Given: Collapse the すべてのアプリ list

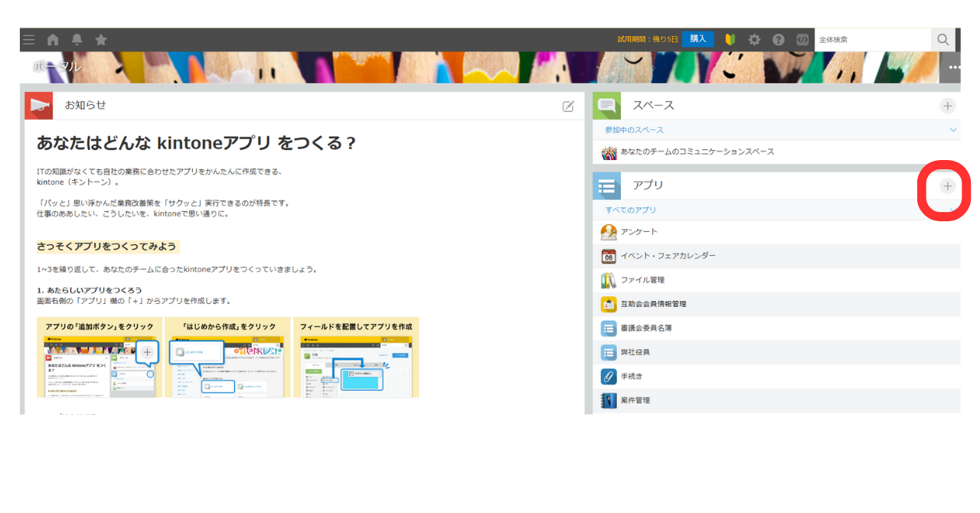Looking at the screenshot, I should coord(953,209).
